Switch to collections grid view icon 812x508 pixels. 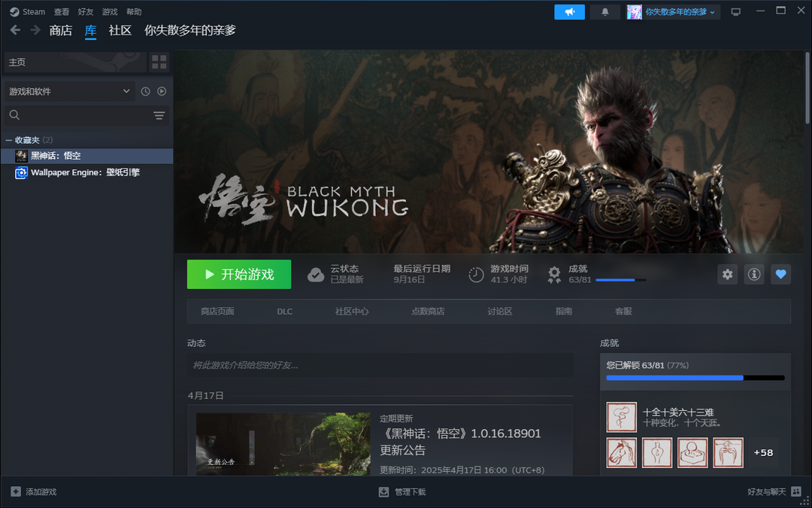(x=159, y=62)
